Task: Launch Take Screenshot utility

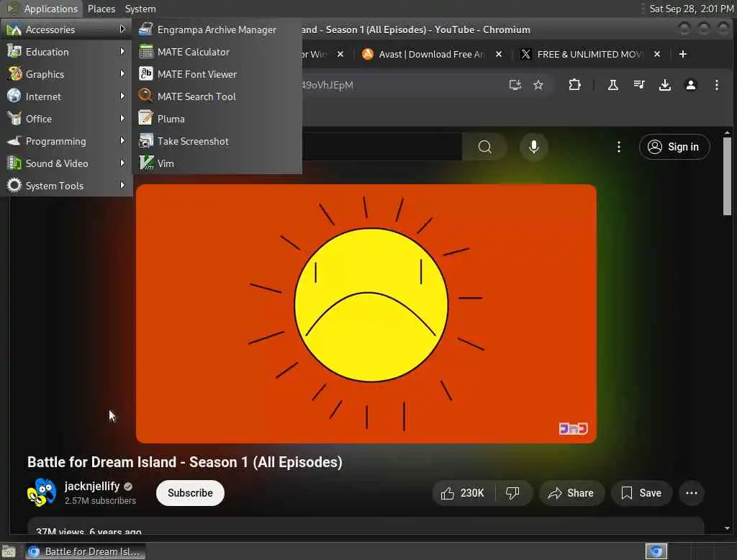Action: 217,141
